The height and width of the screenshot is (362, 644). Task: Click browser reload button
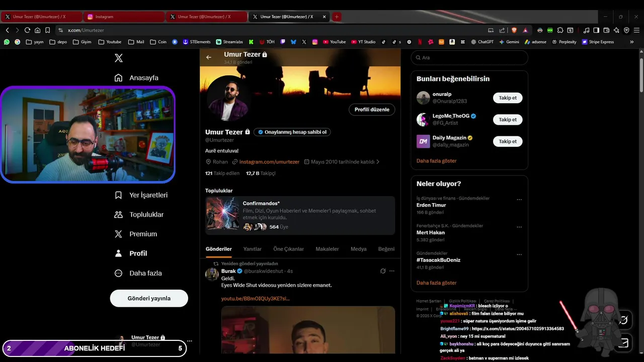[x=27, y=30]
